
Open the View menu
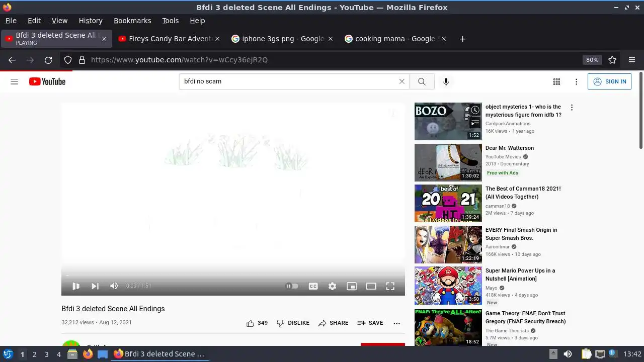coord(59,21)
